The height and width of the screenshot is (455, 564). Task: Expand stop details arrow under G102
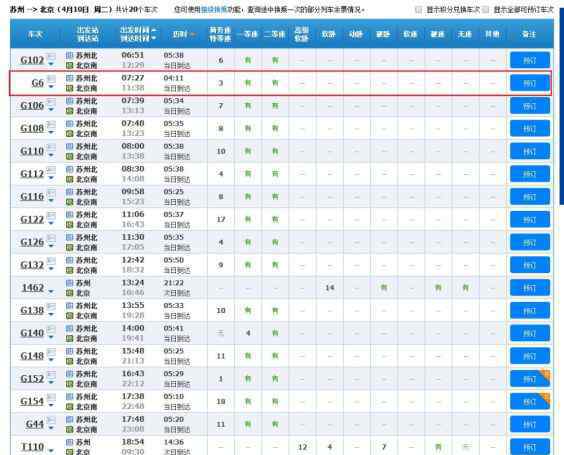pos(51,64)
